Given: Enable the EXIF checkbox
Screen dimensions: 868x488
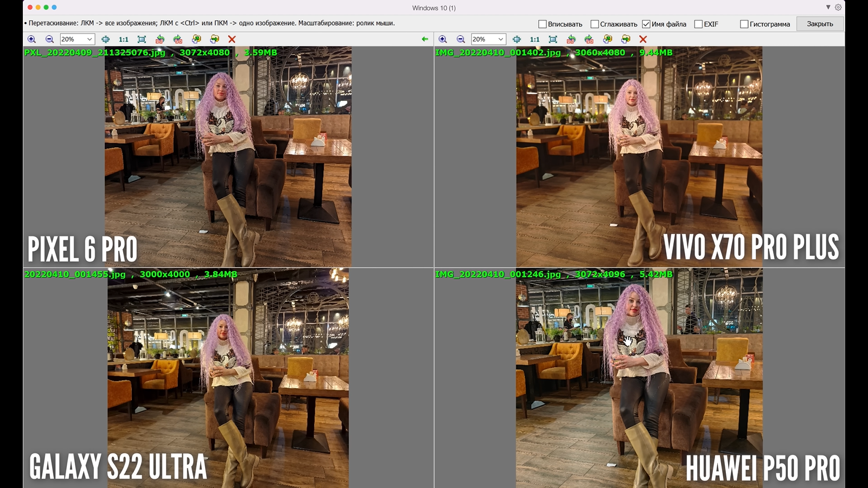Looking at the screenshot, I should click(699, 24).
